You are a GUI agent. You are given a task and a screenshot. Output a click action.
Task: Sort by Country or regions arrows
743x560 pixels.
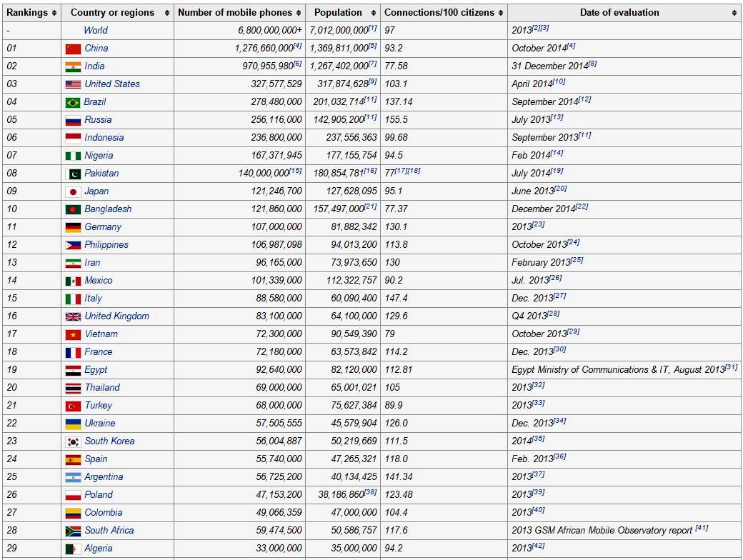point(166,13)
